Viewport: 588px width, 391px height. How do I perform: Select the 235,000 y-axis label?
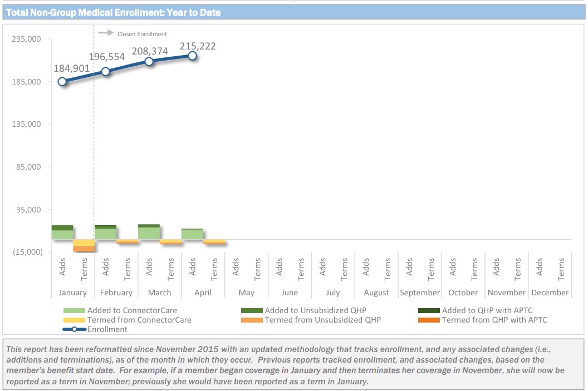pyautogui.click(x=26, y=39)
